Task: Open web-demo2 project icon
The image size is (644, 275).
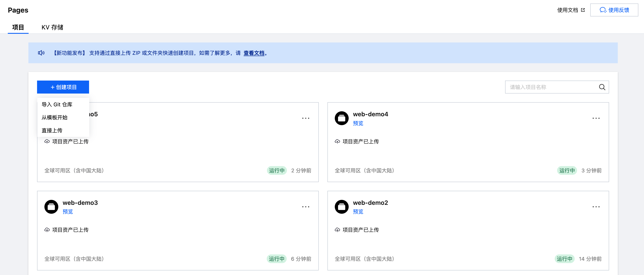Action: click(x=342, y=207)
